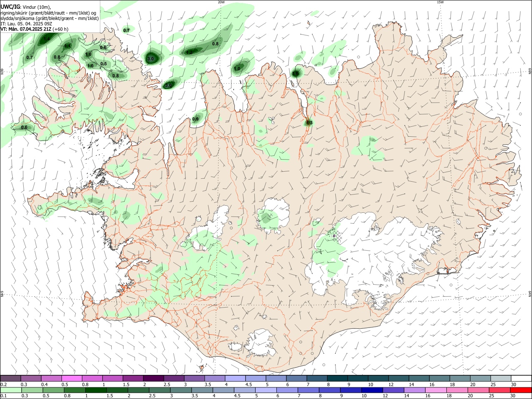Viewport: 532px width, 399px height.
Task: Click the 1.2 precipitation value offshore
Action: point(189,52)
